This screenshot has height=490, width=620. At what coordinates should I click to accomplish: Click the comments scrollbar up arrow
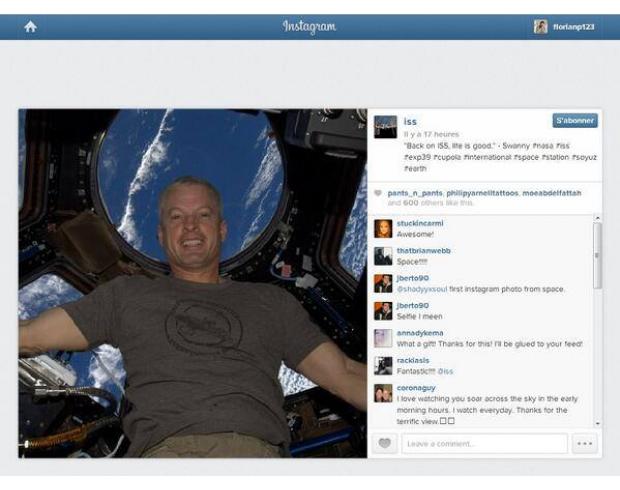coord(597,218)
